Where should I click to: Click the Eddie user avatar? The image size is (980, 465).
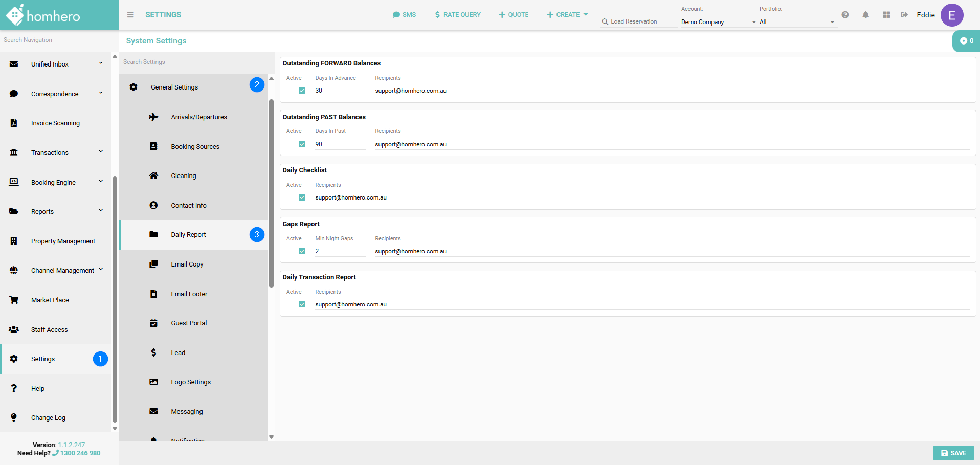point(951,15)
